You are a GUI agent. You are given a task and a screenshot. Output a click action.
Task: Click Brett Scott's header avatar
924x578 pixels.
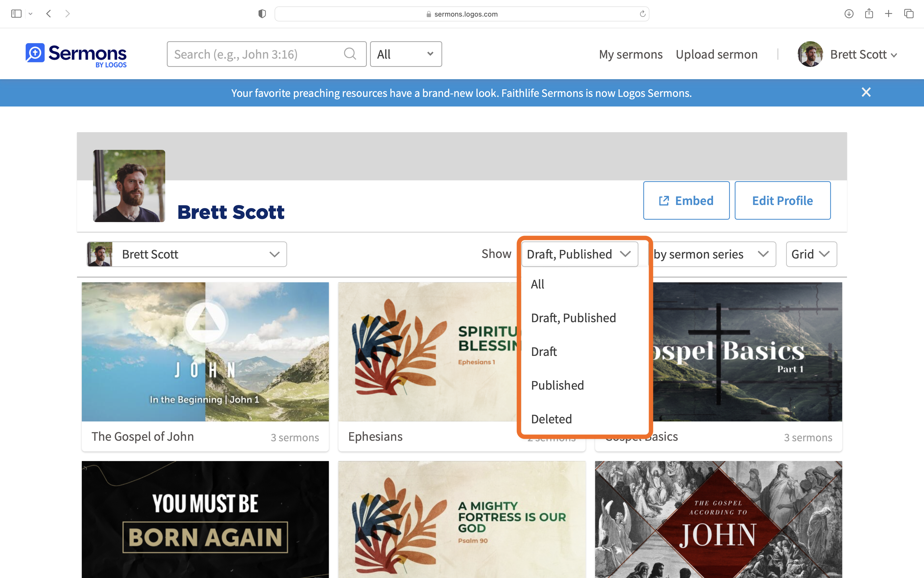point(810,54)
